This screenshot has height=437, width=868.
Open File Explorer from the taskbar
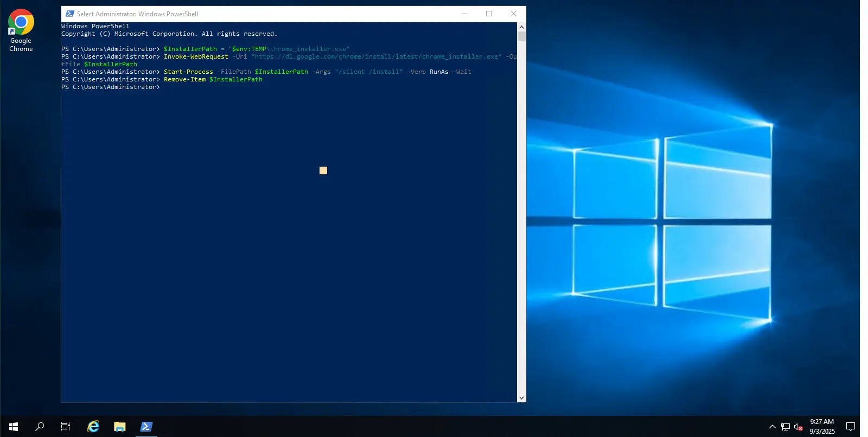(120, 427)
